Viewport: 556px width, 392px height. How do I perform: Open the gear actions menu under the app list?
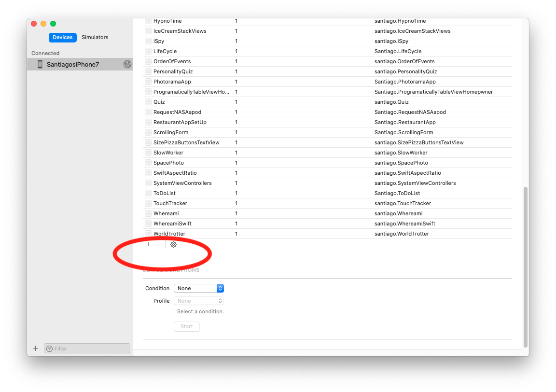(173, 244)
